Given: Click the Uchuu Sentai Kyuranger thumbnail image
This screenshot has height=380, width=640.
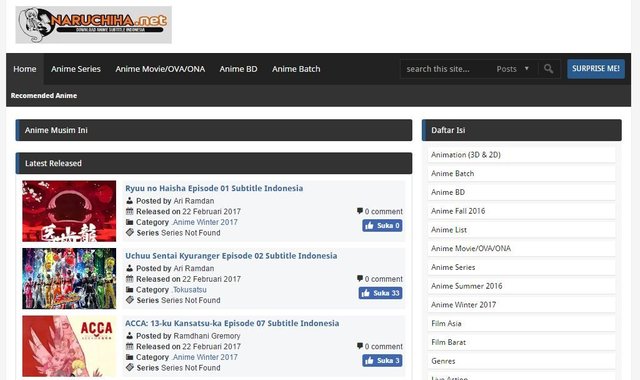Looking at the screenshot, I should (69, 278).
